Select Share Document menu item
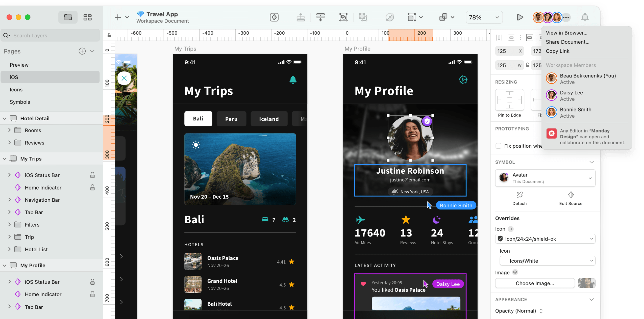This screenshot has width=644, height=319. tap(567, 42)
